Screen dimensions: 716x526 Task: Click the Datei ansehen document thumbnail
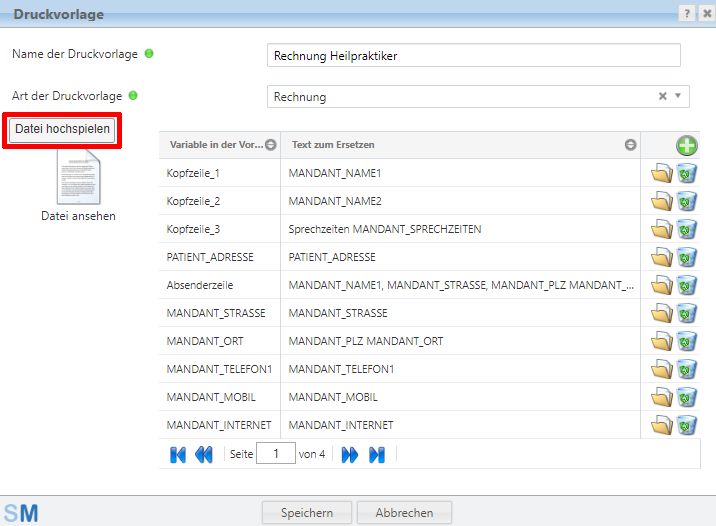(x=79, y=179)
